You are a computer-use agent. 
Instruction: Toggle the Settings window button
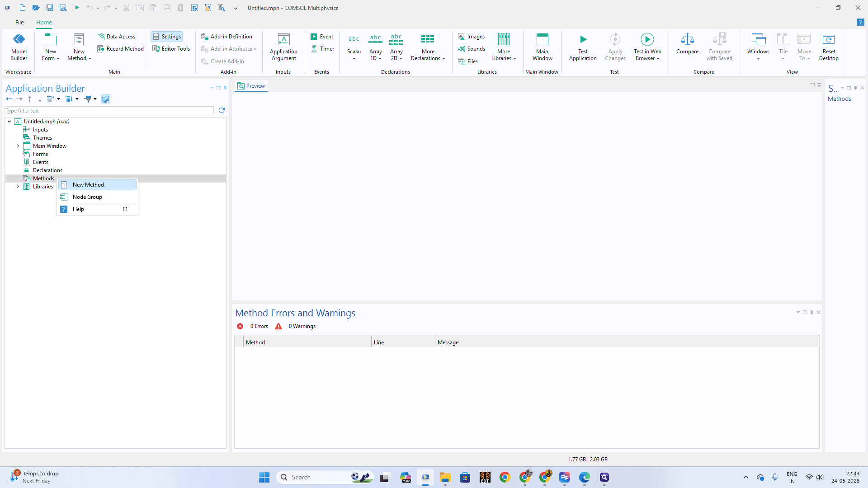tap(166, 37)
